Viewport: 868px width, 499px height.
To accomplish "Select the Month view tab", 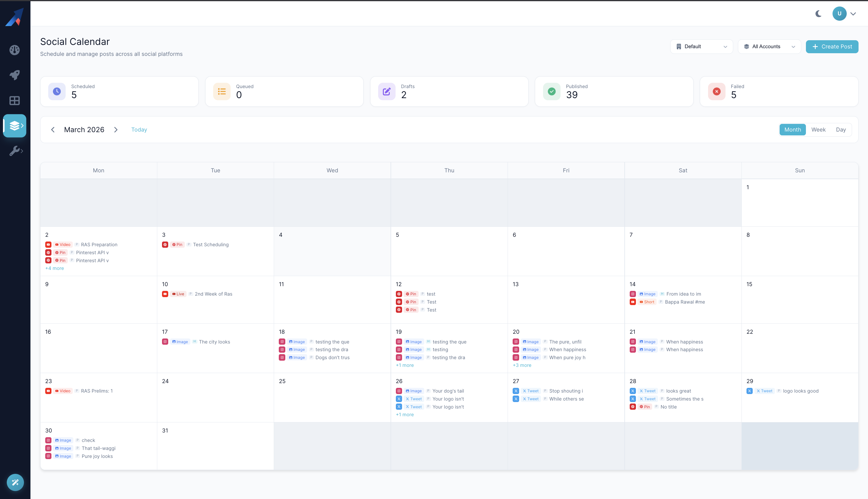I will (x=792, y=129).
